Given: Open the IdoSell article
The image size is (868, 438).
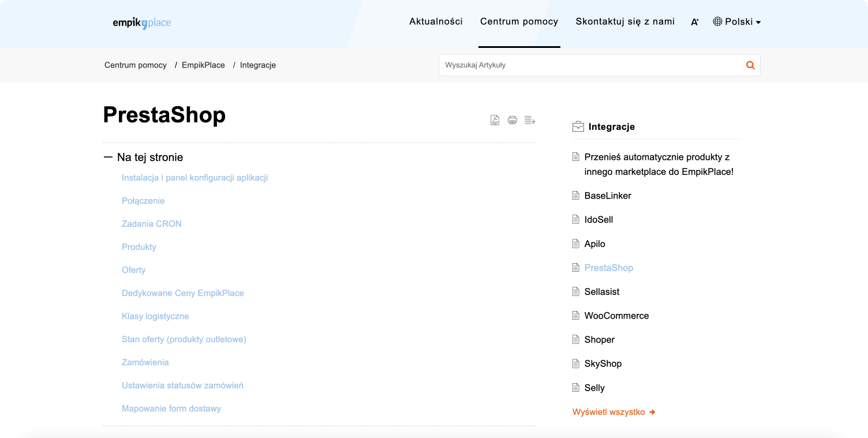Looking at the screenshot, I should [598, 219].
